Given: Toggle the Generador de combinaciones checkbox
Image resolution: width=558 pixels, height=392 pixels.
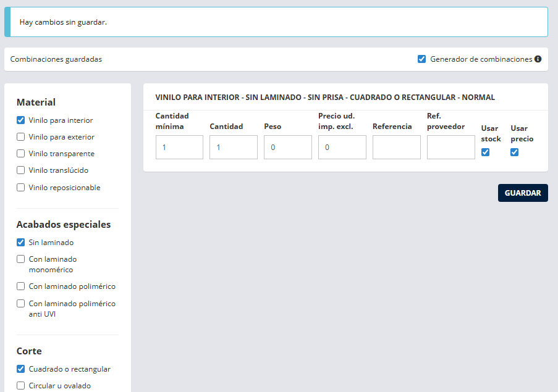Looking at the screenshot, I should [x=421, y=59].
